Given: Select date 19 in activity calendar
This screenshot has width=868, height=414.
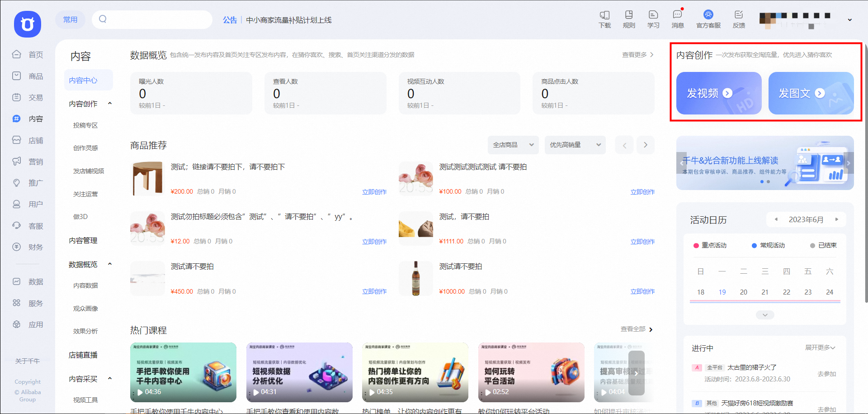Looking at the screenshot, I should click(x=722, y=292).
